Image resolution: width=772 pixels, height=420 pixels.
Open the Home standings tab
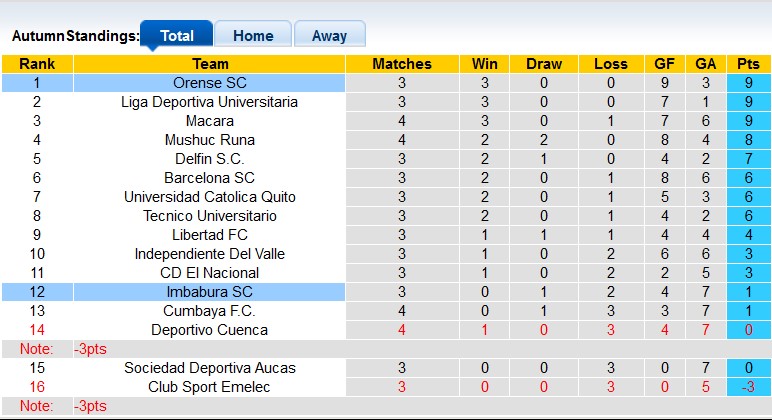tap(253, 35)
